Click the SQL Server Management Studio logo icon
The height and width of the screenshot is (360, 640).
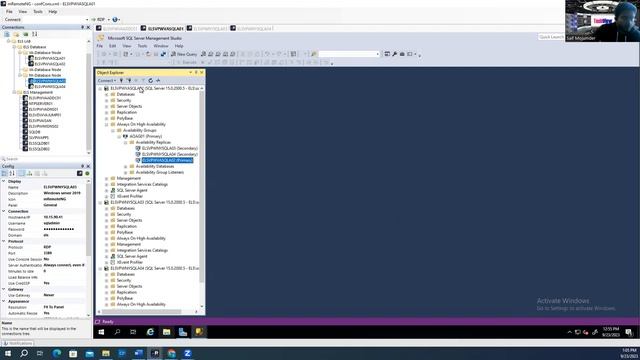click(x=100, y=38)
